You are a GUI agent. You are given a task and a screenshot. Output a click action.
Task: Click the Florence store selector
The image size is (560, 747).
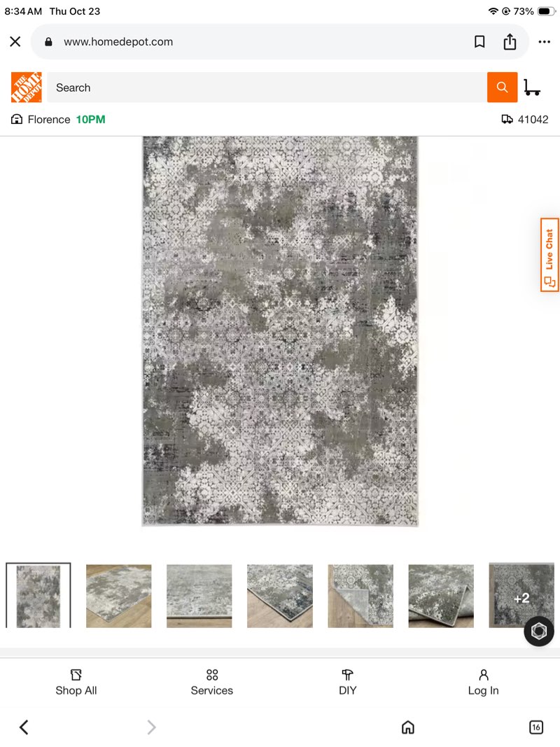click(x=58, y=120)
